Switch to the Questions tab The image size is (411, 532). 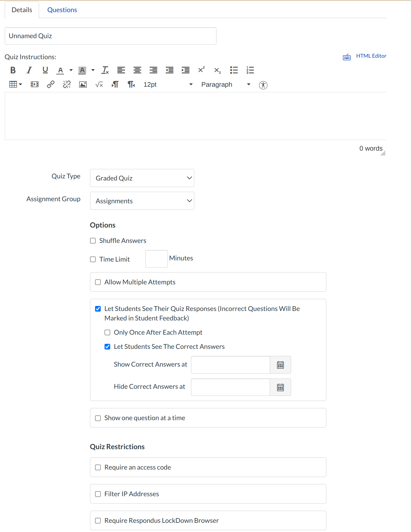[x=62, y=10]
